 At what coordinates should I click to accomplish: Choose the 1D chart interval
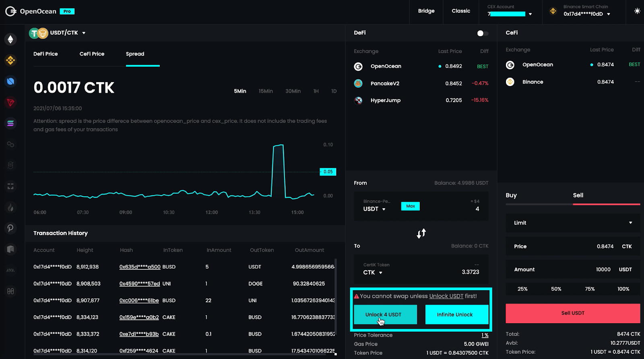pos(334,91)
